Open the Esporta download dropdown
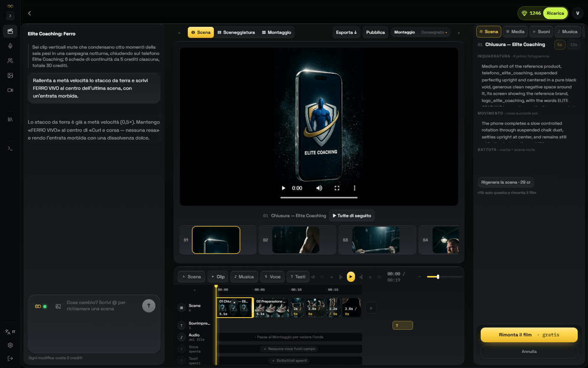The width and height of the screenshot is (588, 368). click(x=346, y=32)
